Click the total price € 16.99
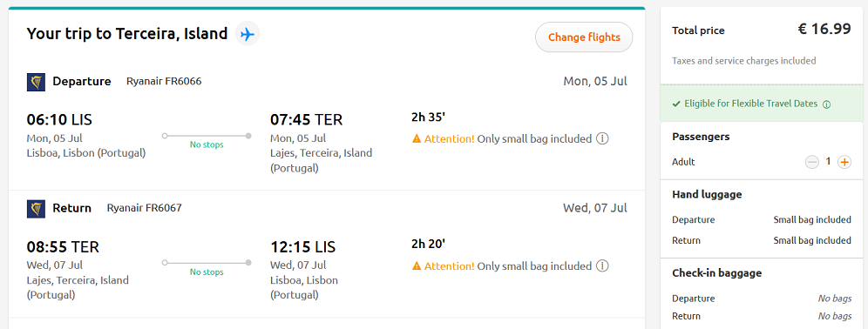Image resolution: width=868 pixels, height=329 pixels. 824,29
